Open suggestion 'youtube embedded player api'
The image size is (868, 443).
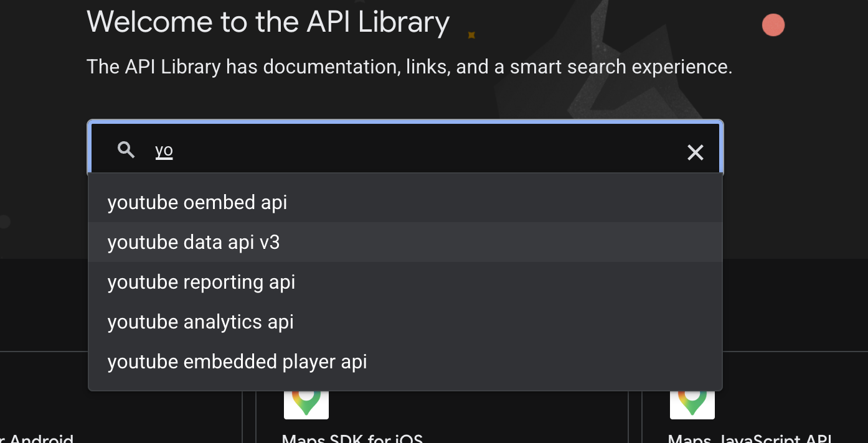(405, 361)
